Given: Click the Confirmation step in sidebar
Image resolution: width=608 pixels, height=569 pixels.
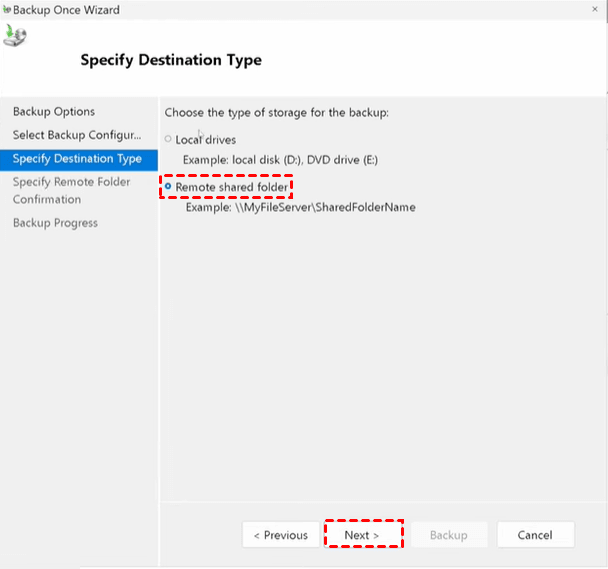Looking at the screenshot, I should 47,199.
